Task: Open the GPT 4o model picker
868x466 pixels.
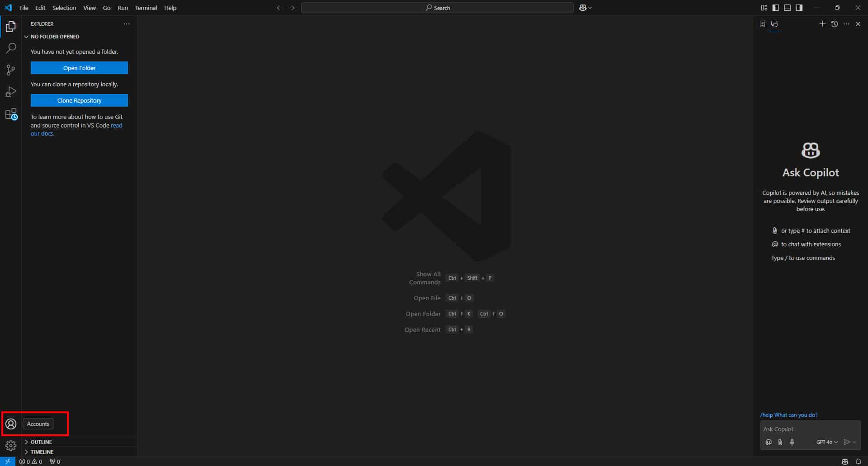Action: (x=827, y=442)
